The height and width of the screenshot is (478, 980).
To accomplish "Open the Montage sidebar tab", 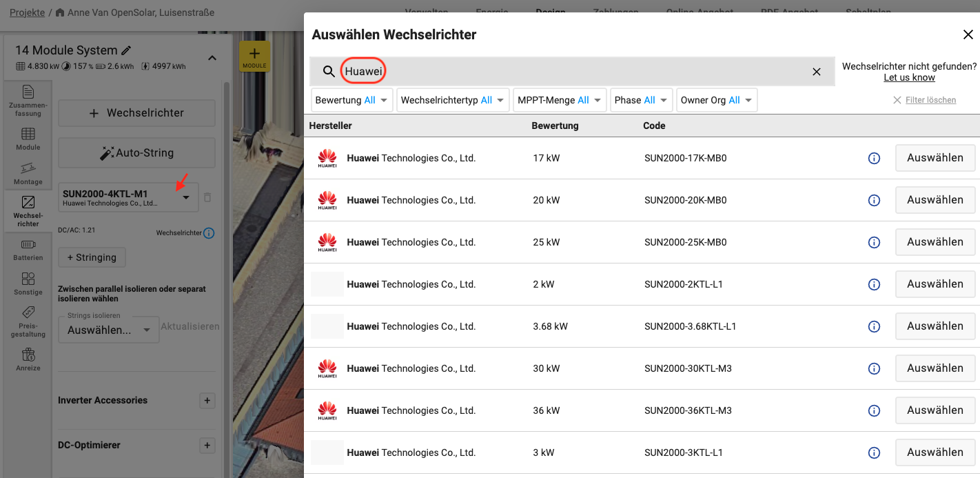I will (28, 174).
